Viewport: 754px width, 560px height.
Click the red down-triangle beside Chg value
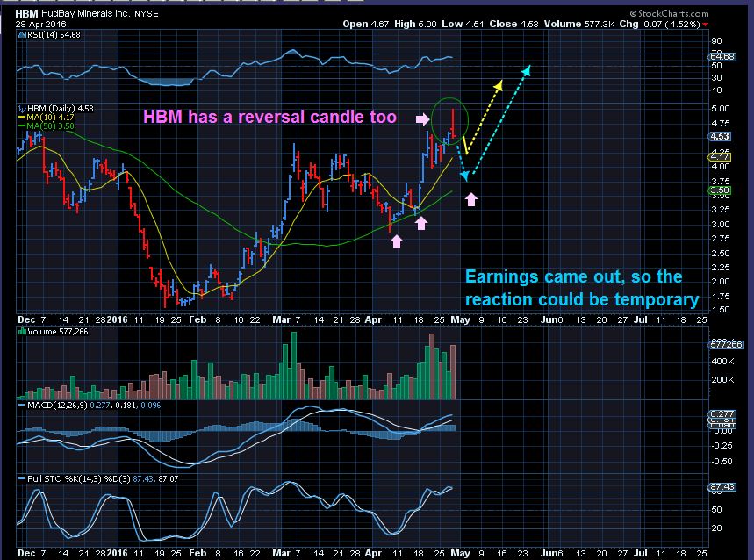(x=705, y=24)
